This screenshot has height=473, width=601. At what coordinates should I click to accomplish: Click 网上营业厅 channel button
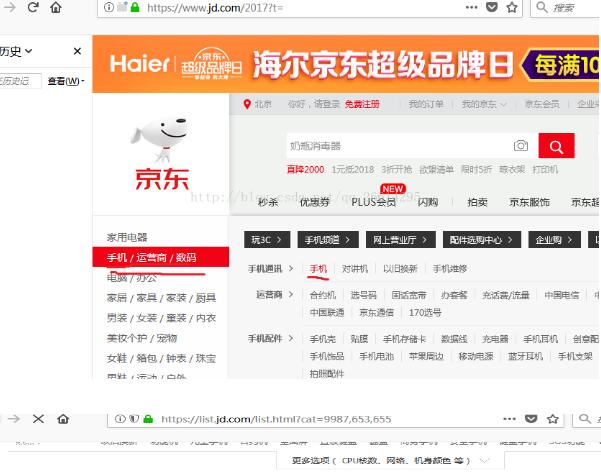[x=401, y=240]
